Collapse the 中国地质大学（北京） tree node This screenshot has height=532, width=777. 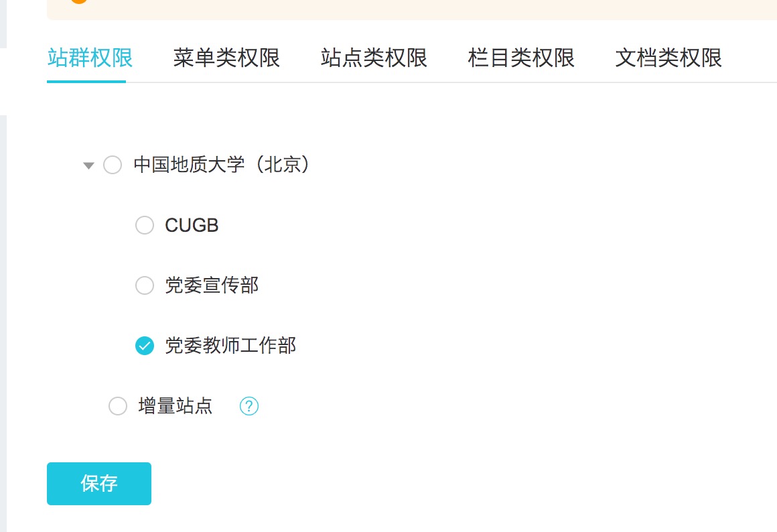tap(88, 165)
